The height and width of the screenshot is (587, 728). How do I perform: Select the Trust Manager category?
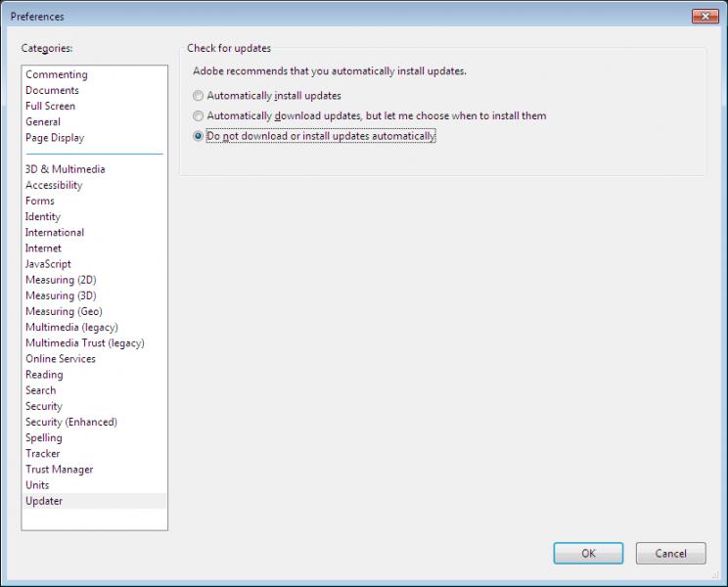coord(59,470)
